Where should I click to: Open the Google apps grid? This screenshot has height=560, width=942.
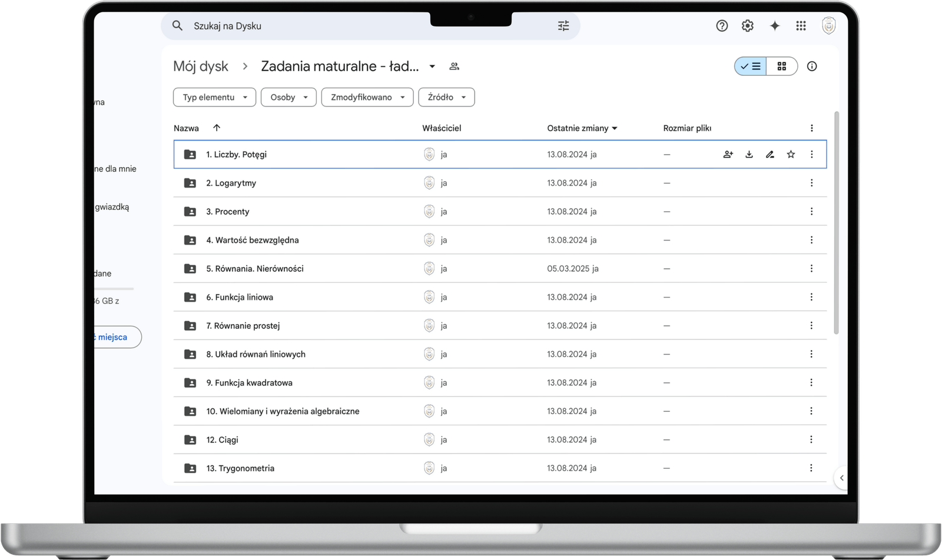point(801,26)
